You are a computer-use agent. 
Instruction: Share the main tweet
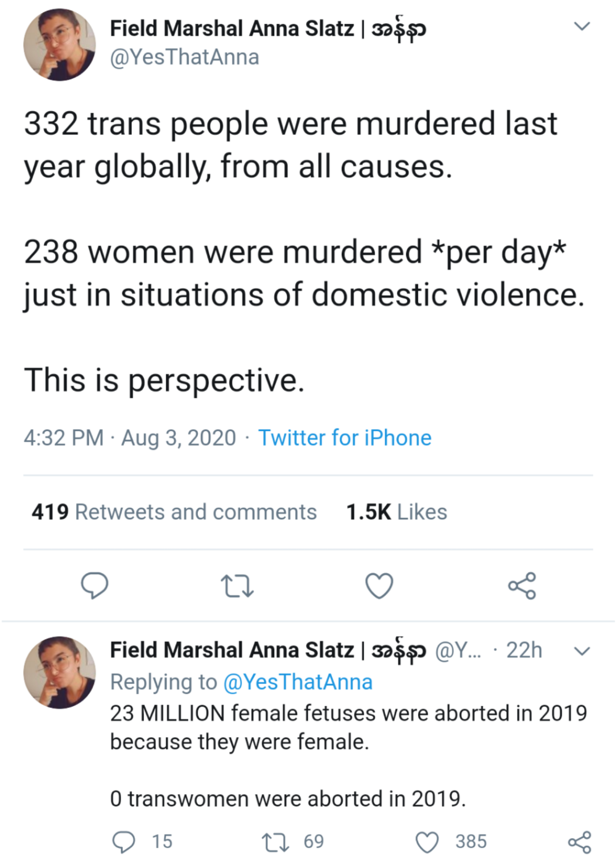[x=522, y=586]
